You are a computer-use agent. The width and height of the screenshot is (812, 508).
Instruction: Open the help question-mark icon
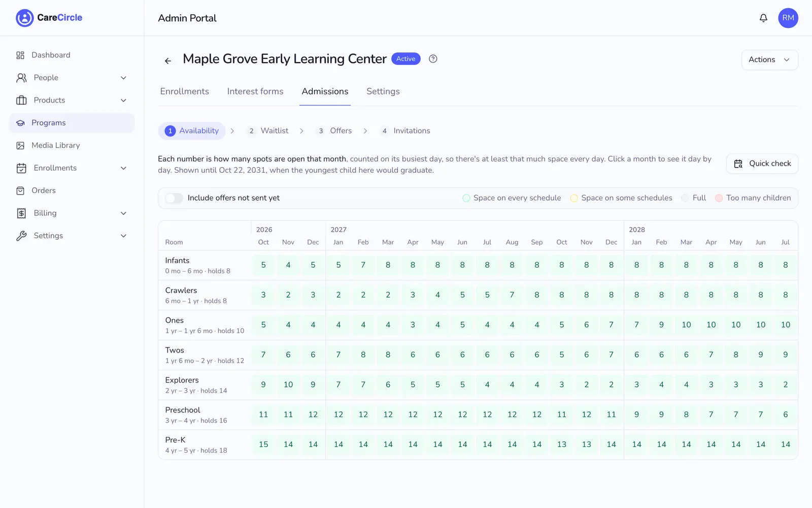[x=433, y=58]
